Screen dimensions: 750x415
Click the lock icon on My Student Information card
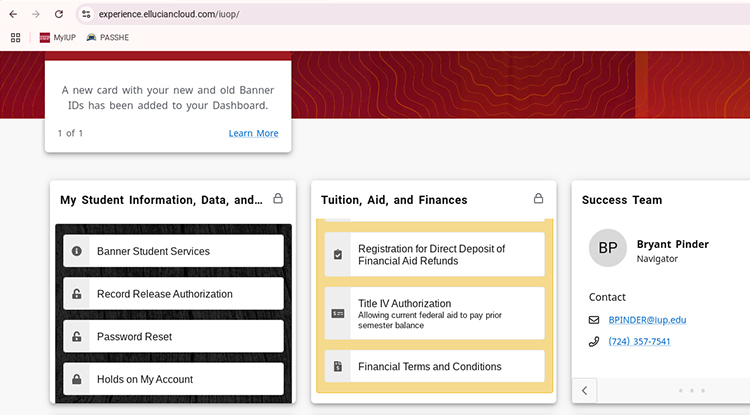[278, 198]
